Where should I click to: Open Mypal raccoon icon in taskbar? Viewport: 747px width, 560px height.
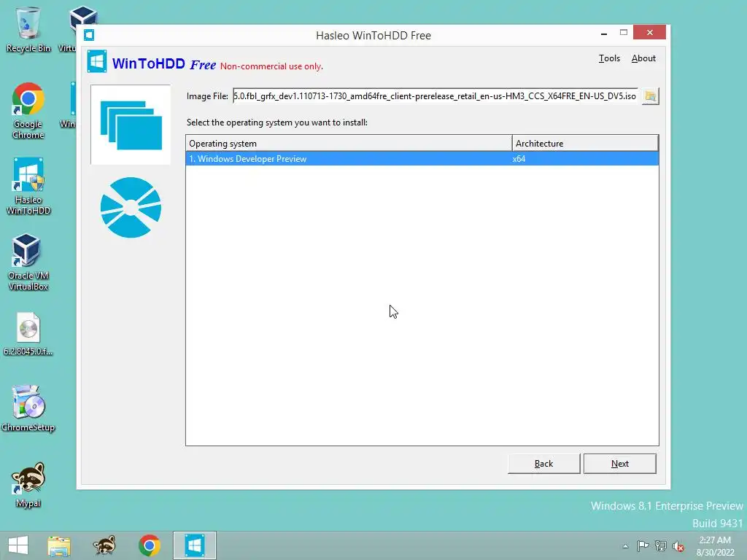click(x=104, y=545)
